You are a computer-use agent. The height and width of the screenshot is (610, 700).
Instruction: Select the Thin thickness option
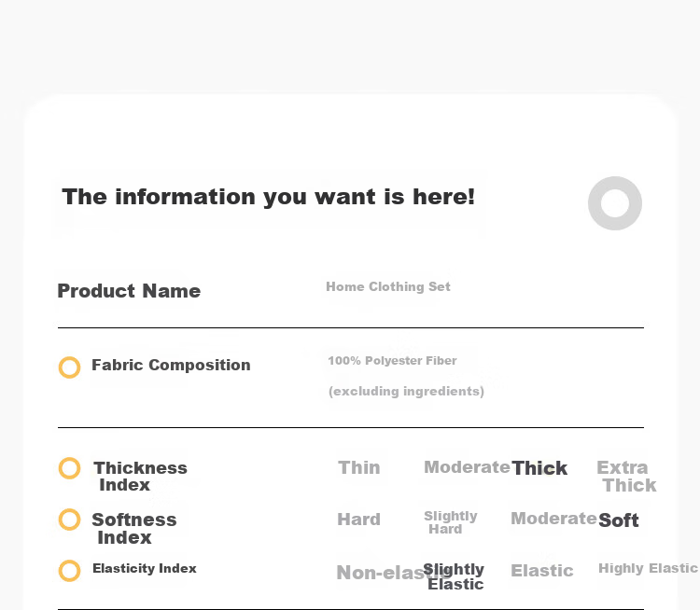click(x=359, y=467)
